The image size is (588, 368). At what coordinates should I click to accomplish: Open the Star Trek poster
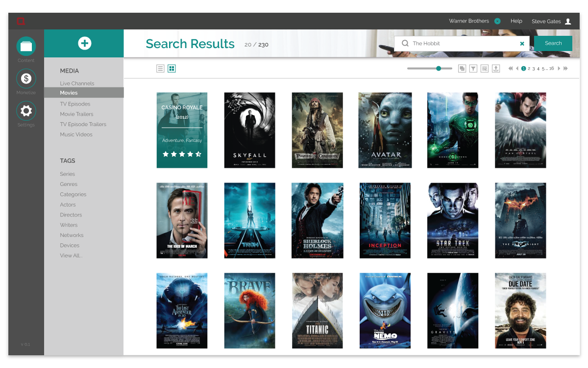[453, 220]
